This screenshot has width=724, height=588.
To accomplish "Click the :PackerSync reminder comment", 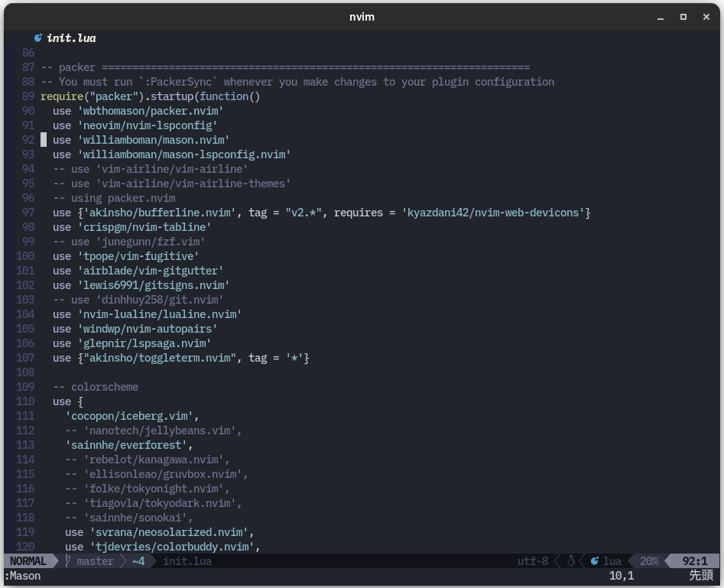I will tap(297, 83).
